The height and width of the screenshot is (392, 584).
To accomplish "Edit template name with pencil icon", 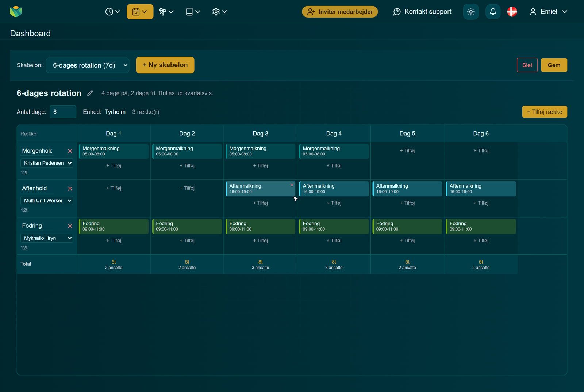I will pyautogui.click(x=90, y=93).
